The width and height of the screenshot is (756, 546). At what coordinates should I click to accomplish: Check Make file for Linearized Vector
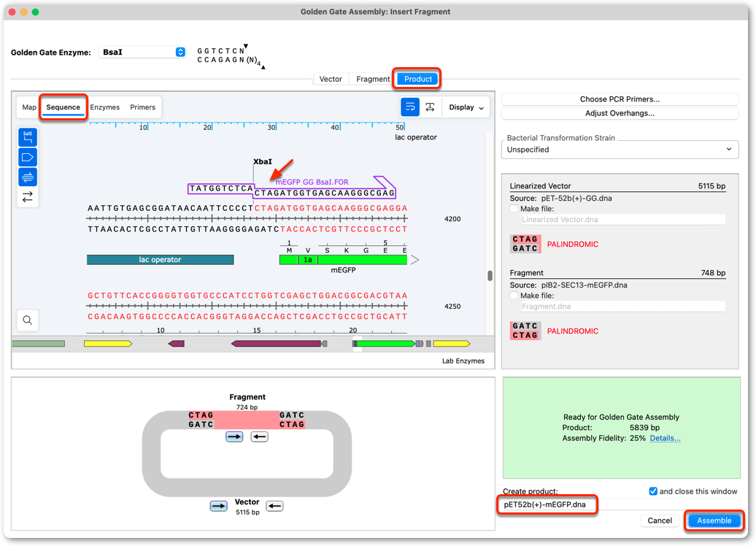point(514,209)
